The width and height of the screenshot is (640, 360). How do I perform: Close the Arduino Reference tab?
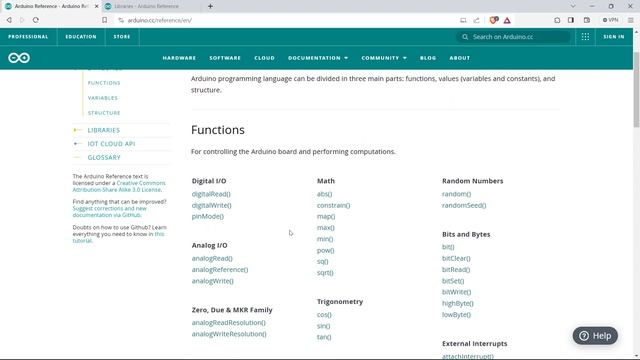tap(96, 6)
